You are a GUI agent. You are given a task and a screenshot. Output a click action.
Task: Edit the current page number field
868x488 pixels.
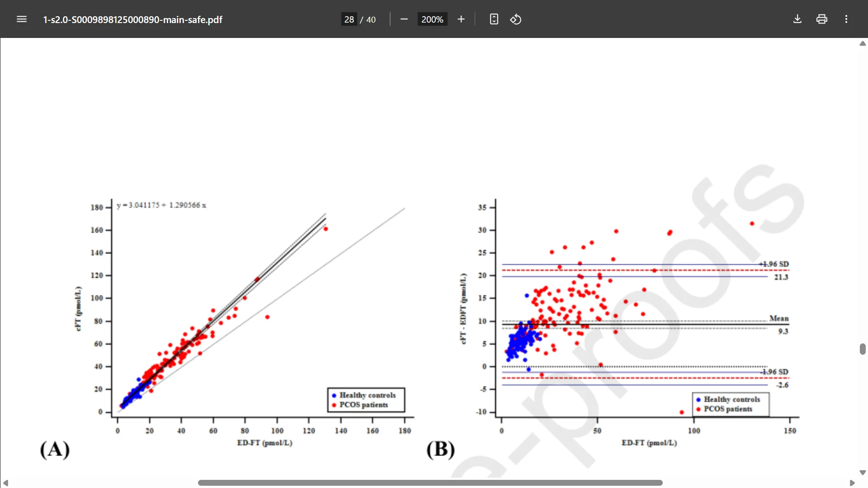(349, 19)
